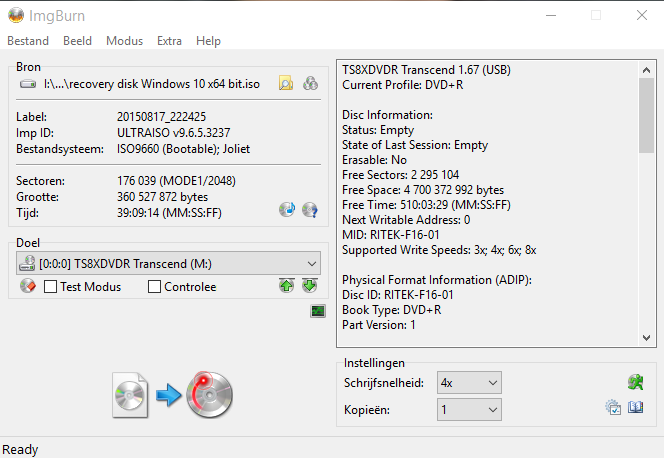Enable the Test Modus checkbox
Image resolution: width=664 pixels, height=458 pixels.
pyautogui.click(x=50, y=287)
